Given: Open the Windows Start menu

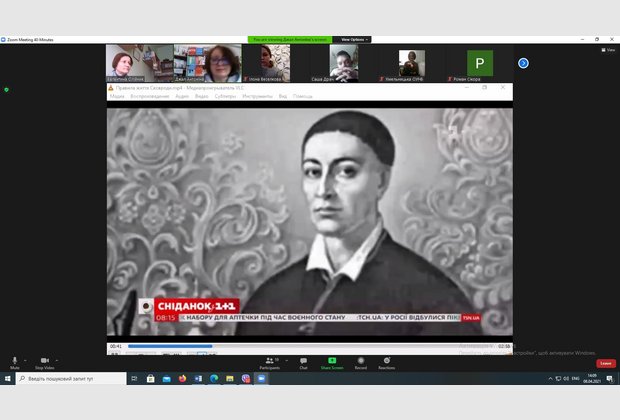Looking at the screenshot, I should point(7,379).
